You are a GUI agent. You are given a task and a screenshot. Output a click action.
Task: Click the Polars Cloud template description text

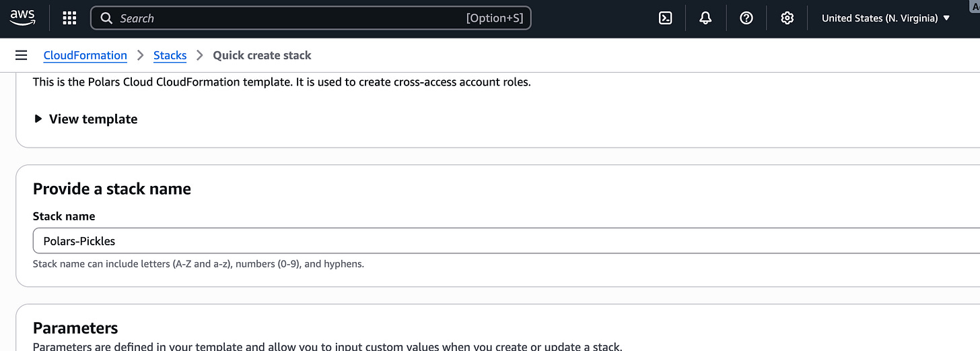tap(282, 82)
